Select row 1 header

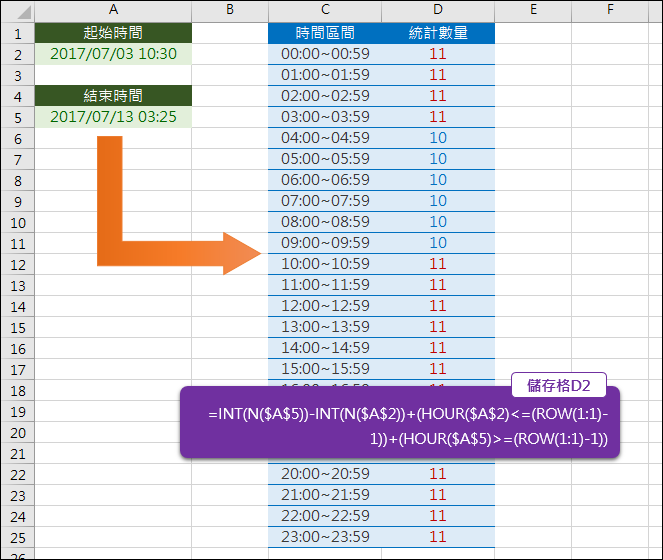coord(18,33)
